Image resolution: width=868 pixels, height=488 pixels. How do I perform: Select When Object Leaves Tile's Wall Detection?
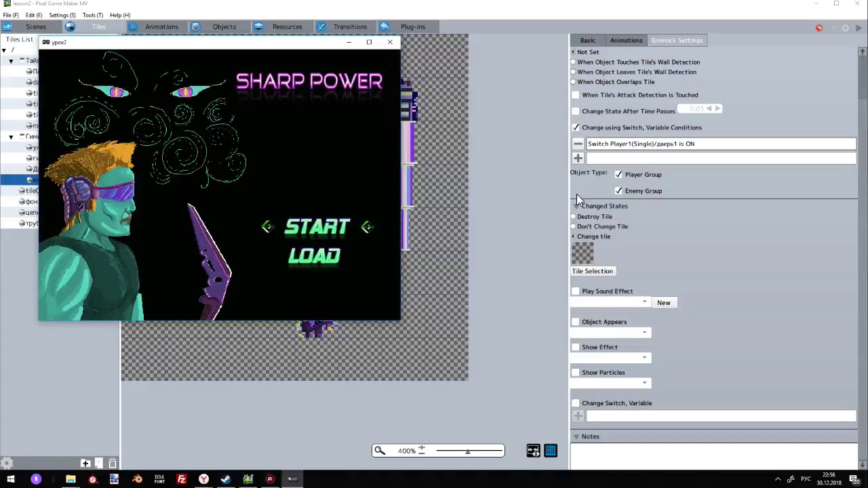(x=573, y=72)
